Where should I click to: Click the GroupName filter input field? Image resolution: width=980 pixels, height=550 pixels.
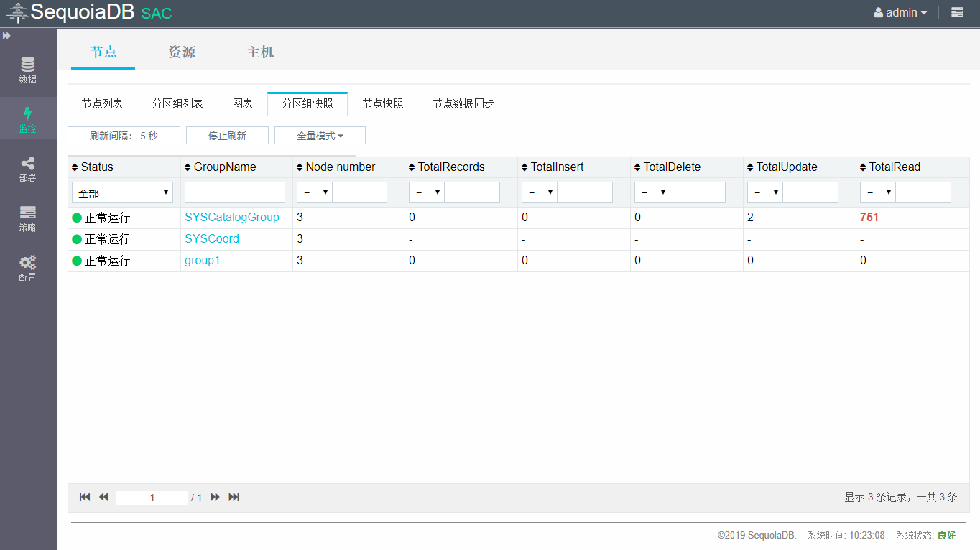click(235, 192)
